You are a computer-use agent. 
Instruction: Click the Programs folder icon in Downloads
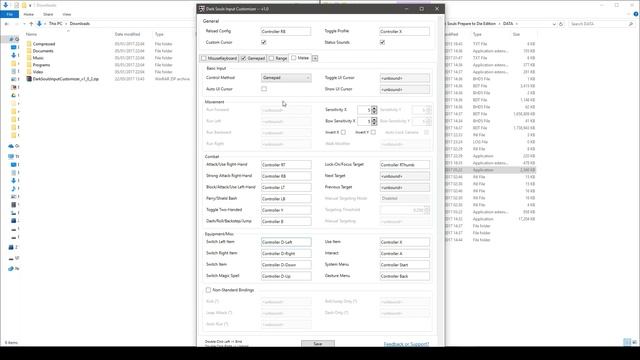tap(29, 64)
